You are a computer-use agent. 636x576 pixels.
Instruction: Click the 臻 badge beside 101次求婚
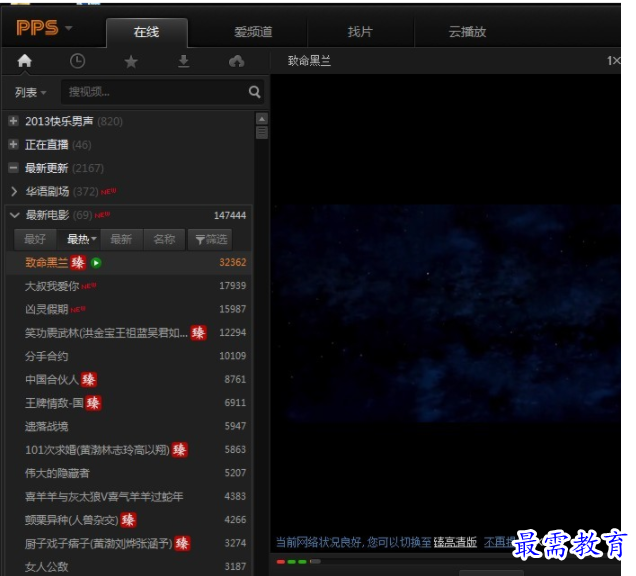(x=179, y=449)
